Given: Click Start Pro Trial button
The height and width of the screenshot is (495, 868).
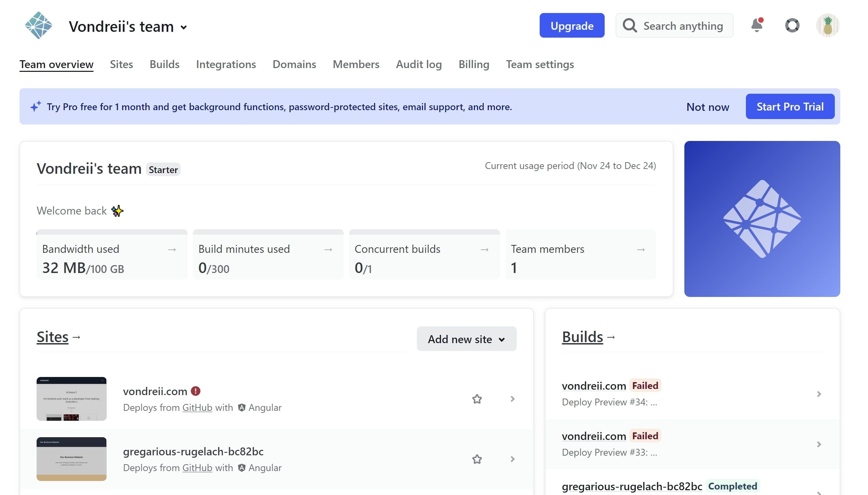Looking at the screenshot, I should coord(789,106).
